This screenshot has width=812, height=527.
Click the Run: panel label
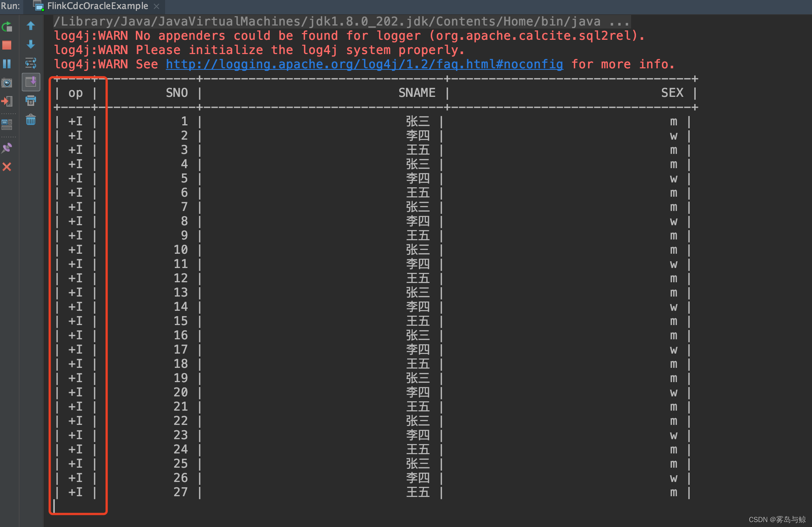11,6
